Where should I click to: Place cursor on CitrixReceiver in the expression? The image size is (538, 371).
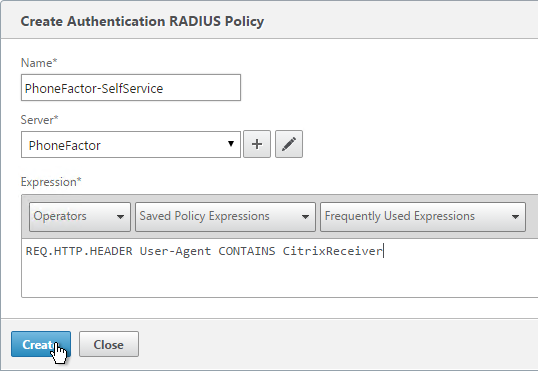(x=332, y=251)
